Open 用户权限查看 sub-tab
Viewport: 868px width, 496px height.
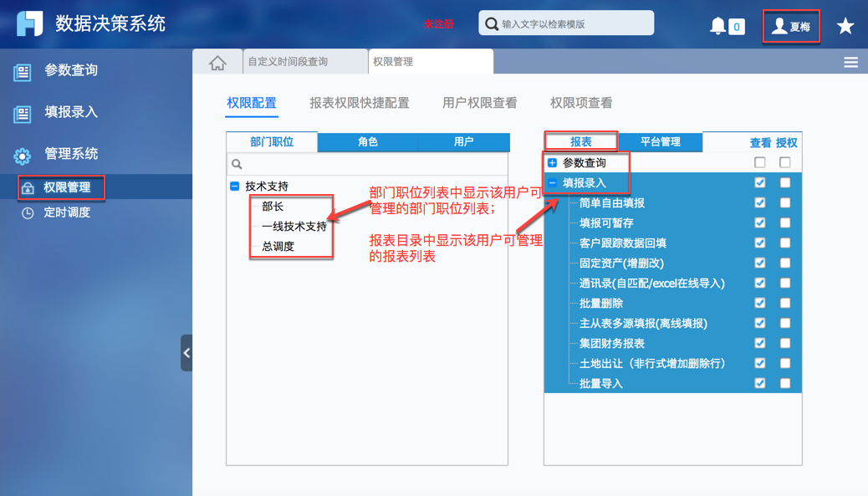(x=479, y=103)
